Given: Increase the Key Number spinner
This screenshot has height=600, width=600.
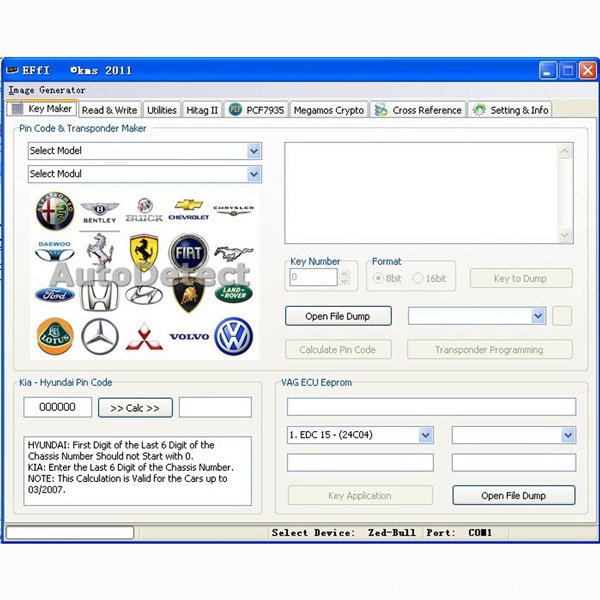Looking at the screenshot, I should click(x=344, y=273).
